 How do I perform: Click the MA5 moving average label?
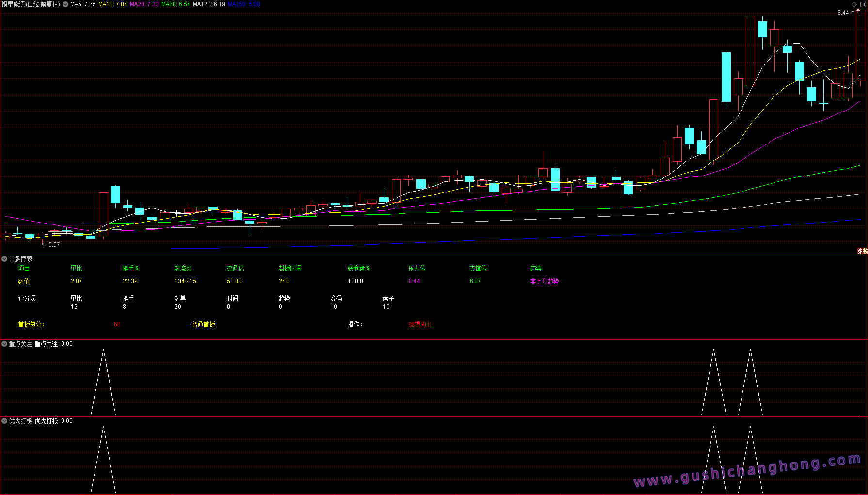pos(83,4)
